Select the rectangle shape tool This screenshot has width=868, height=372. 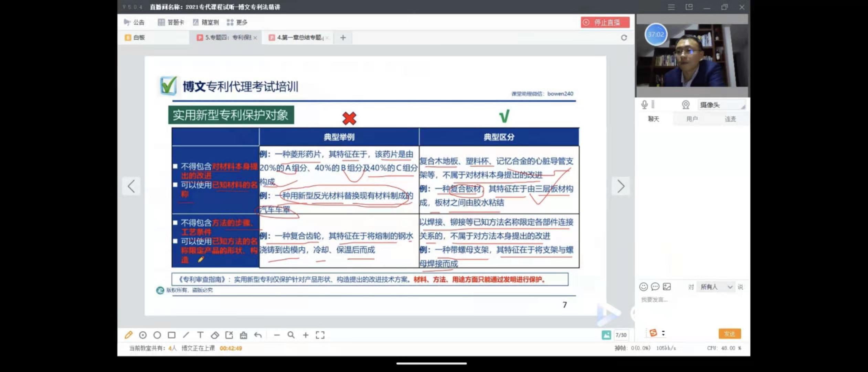coord(171,335)
